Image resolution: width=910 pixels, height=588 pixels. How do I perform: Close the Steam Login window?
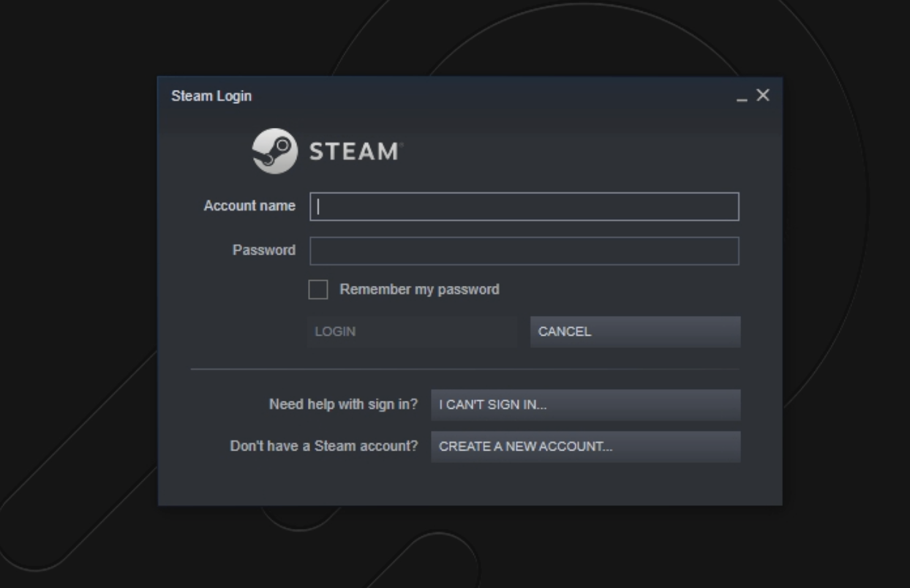[763, 95]
